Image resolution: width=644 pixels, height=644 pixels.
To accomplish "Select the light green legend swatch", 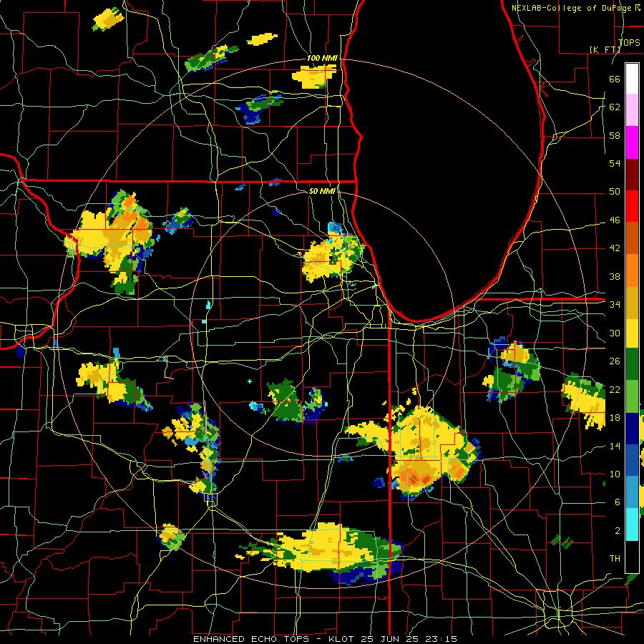I will (x=632, y=396).
